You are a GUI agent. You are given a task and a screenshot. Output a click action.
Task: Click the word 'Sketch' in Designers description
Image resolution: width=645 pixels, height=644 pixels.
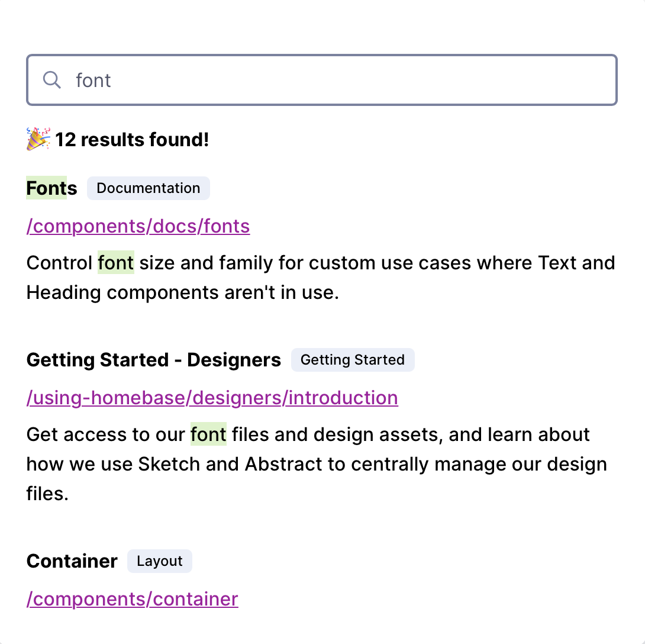click(169, 463)
